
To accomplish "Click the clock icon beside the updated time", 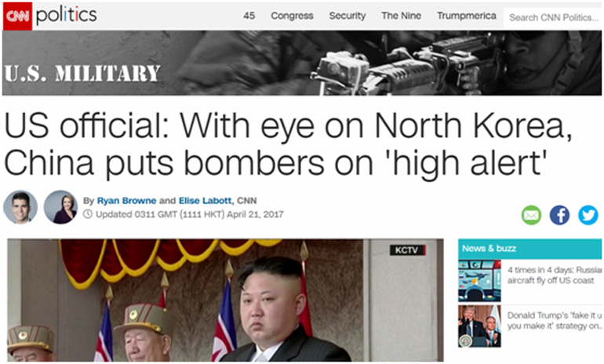I will [x=88, y=214].
